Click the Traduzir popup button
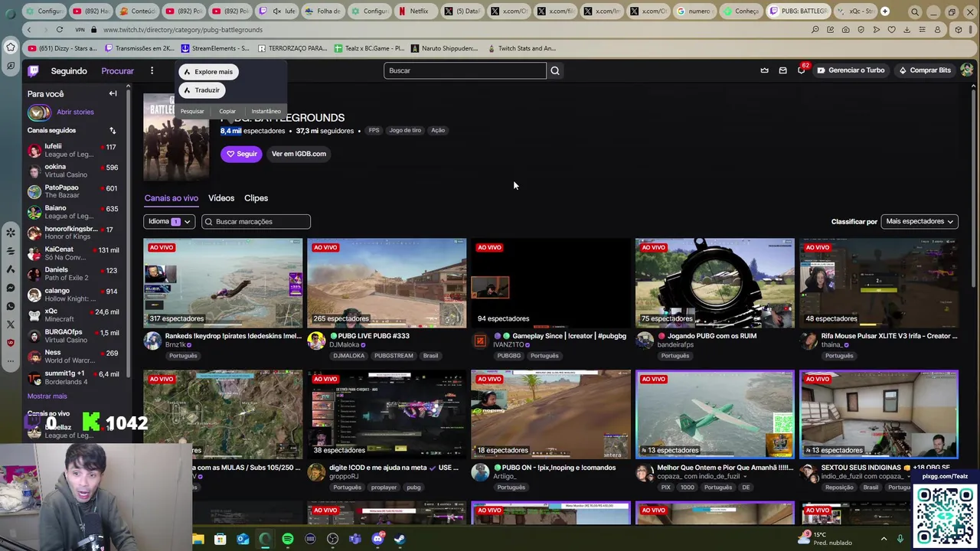980x551 pixels. [201, 90]
